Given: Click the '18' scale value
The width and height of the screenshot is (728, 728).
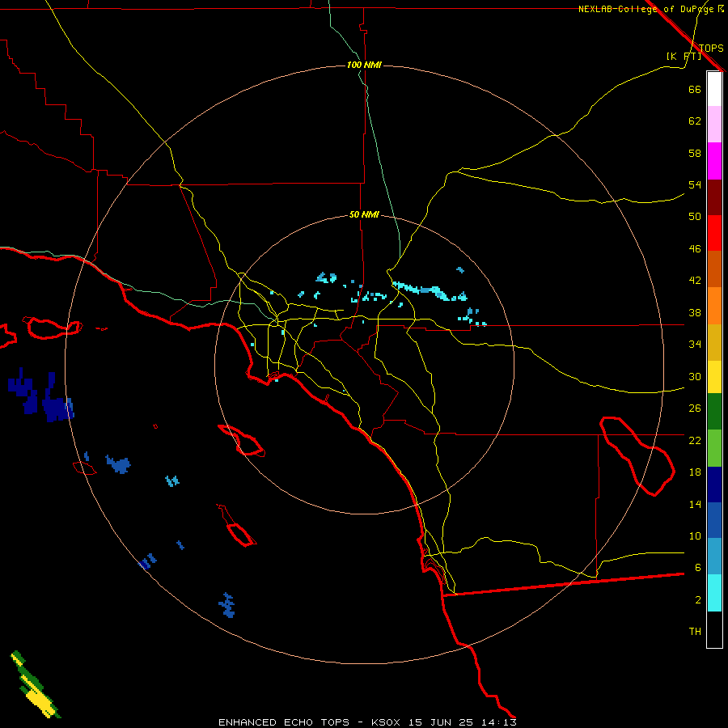Looking at the screenshot, I should 695,472.
